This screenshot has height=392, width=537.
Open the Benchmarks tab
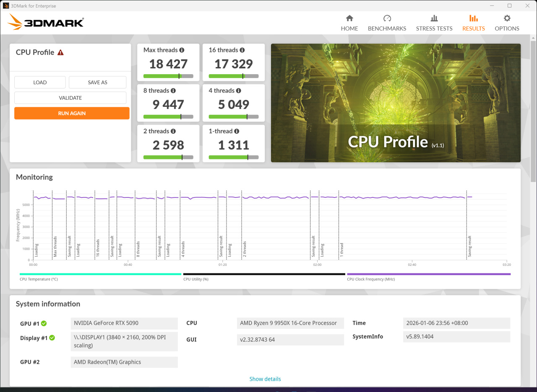(387, 23)
